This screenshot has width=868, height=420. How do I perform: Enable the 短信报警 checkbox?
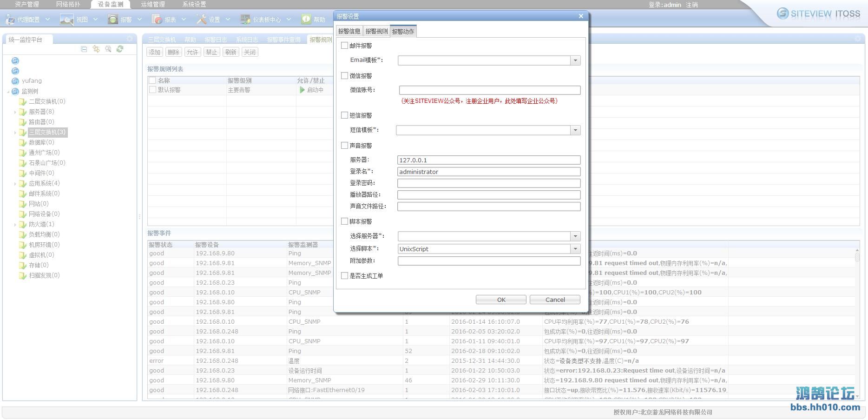(x=344, y=115)
